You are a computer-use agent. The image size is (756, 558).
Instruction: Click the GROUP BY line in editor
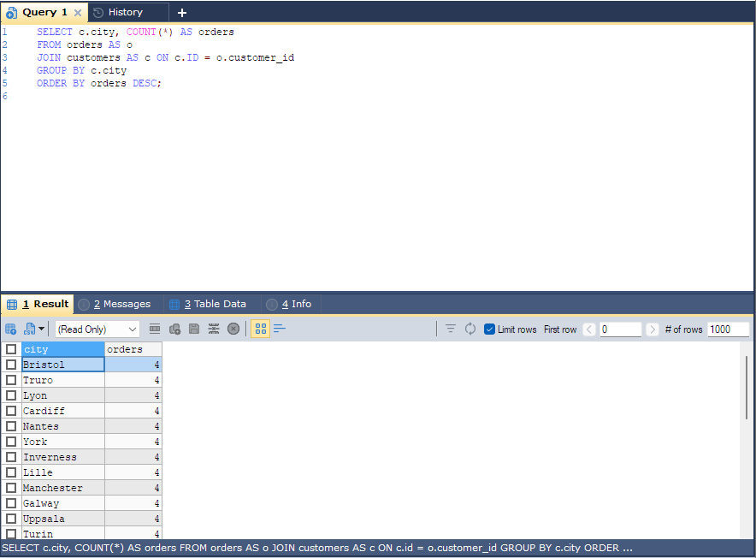click(x=81, y=70)
